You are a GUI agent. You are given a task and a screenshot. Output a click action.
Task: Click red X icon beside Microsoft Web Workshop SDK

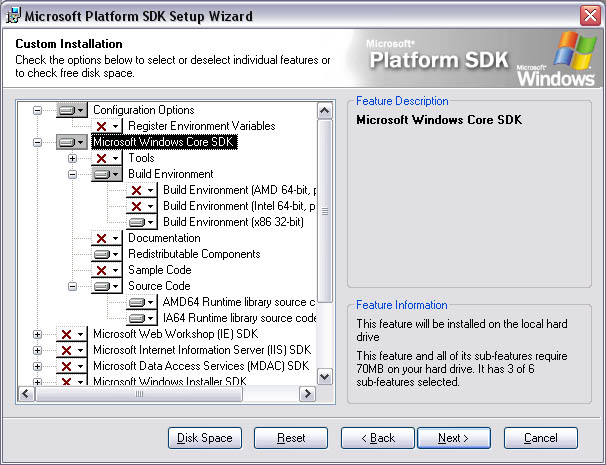[x=72, y=334]
